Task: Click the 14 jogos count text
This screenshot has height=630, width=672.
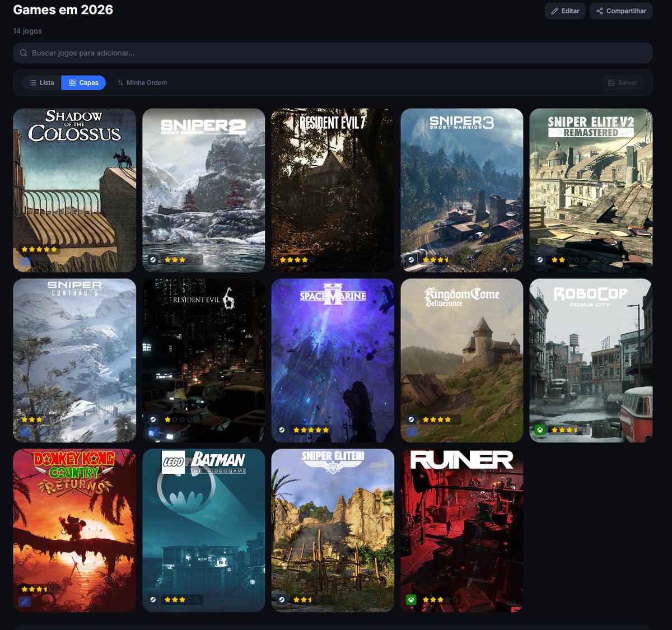Action: (x=27, y=31)
